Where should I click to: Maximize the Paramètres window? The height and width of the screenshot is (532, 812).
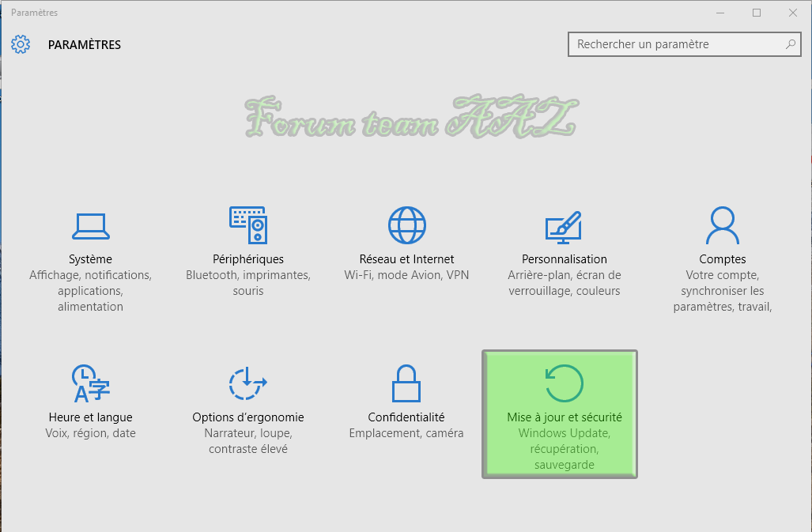coord(757,13)
